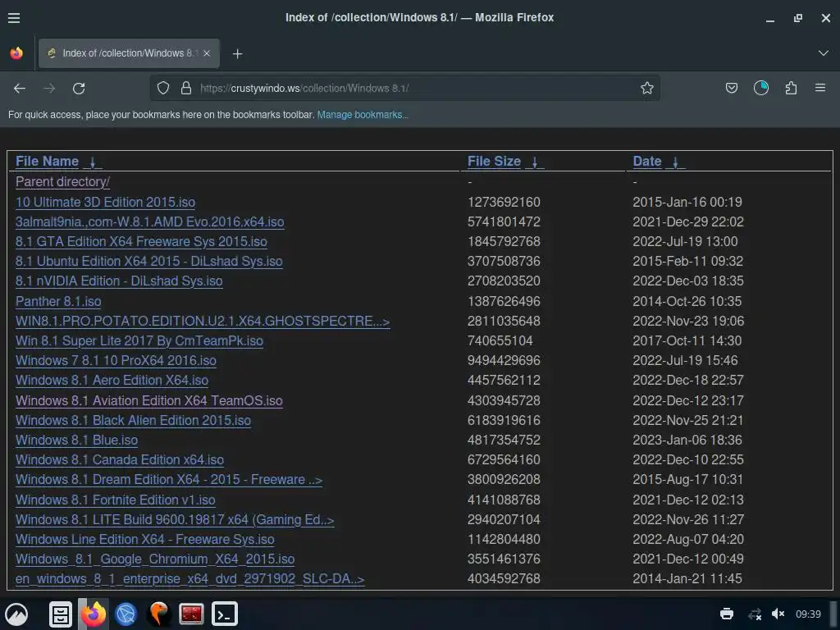Bookmark this page with star icon
Image resolution: width=840 pixels, height=630 pixels.
646,88
